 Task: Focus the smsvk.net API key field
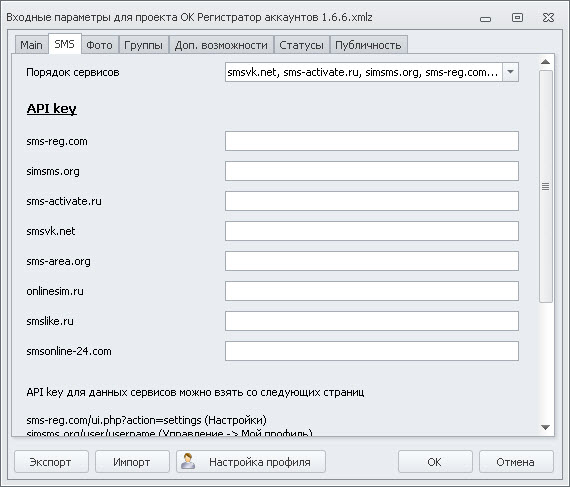(372, 231)
